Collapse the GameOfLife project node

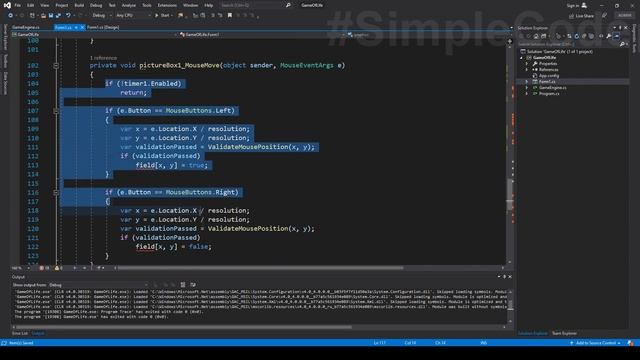[522, 58]
